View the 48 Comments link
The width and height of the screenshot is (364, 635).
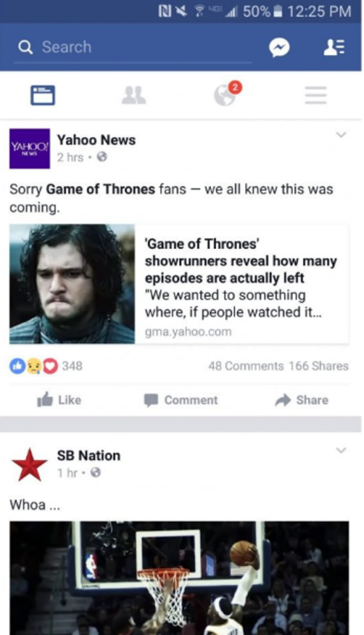tap(246, 366)
